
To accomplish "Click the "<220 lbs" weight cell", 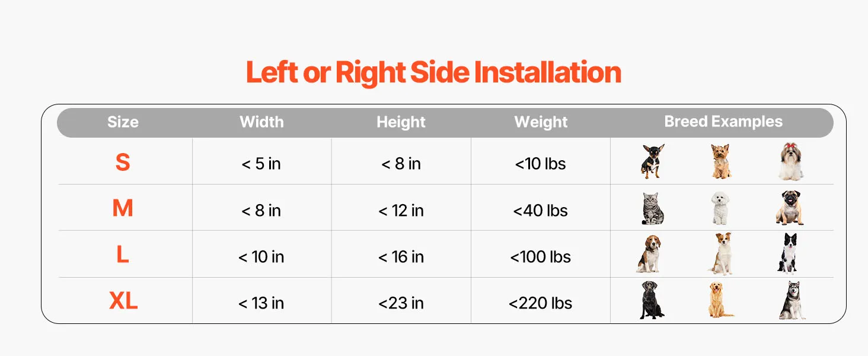I will pyautogui.click(x=540, y=303).
